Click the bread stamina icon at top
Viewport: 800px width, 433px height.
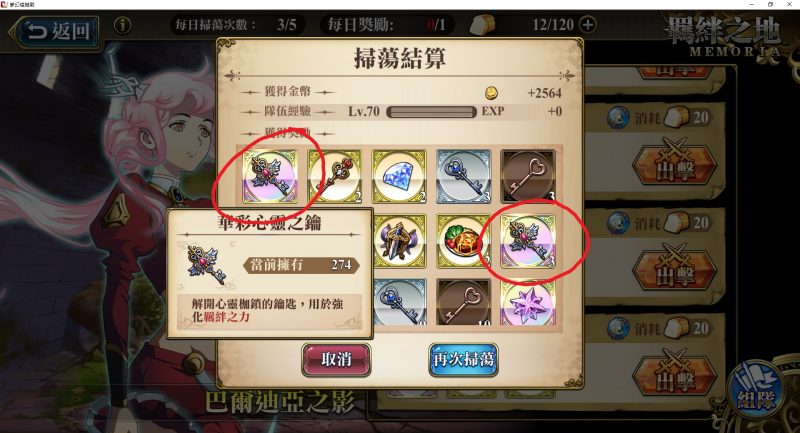(x=482, y=24)
